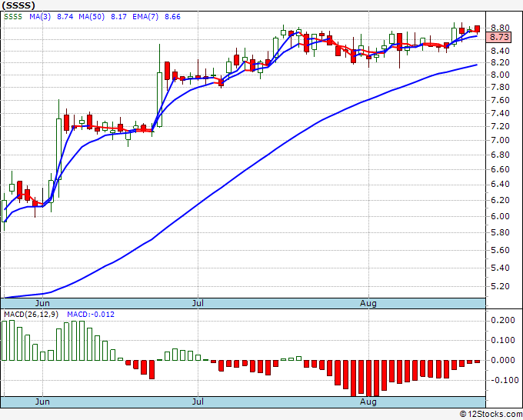This screenshot has height=420, width=523.
Task: Click the MA(50) legend label
Action: 92,17
